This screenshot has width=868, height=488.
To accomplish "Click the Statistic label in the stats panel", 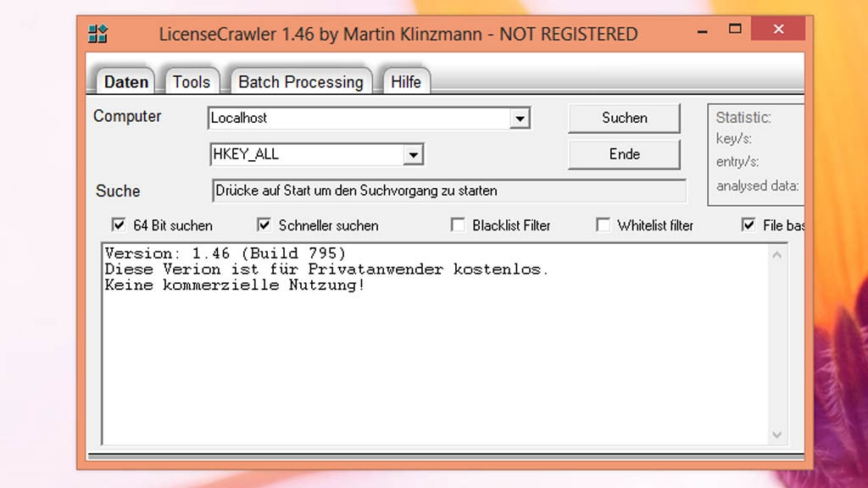I will coord(743,117).
